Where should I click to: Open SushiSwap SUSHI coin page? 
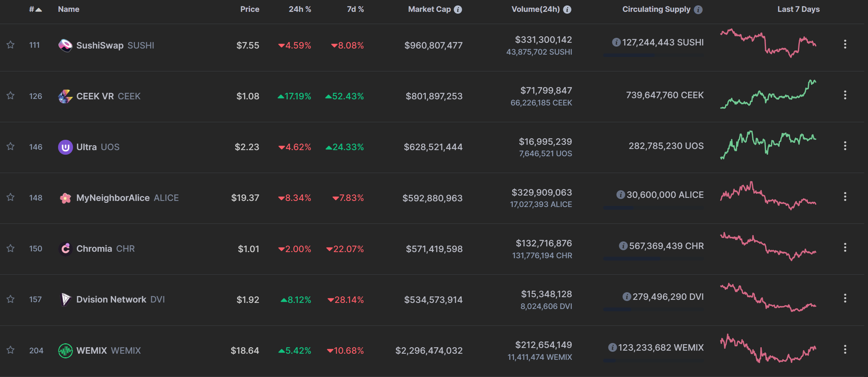[x=115, y=45]
